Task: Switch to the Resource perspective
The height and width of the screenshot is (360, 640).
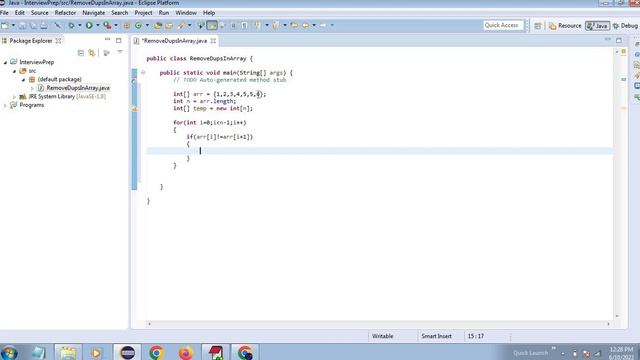Action: pos(565,26)
